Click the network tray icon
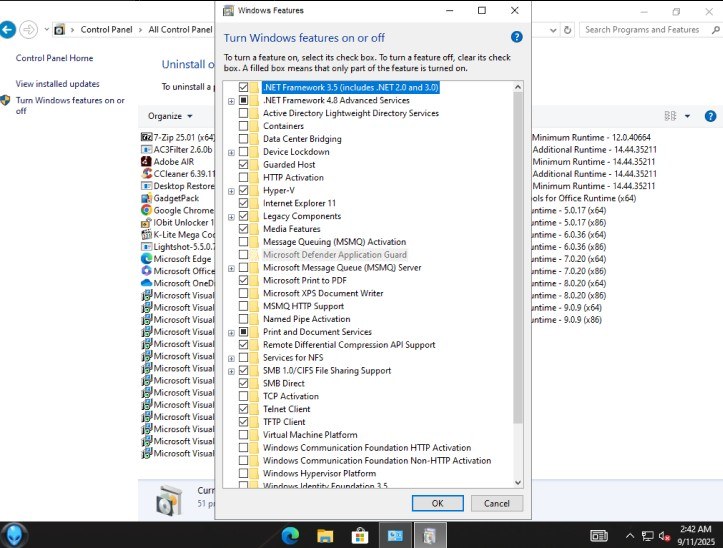 [647, 536]
